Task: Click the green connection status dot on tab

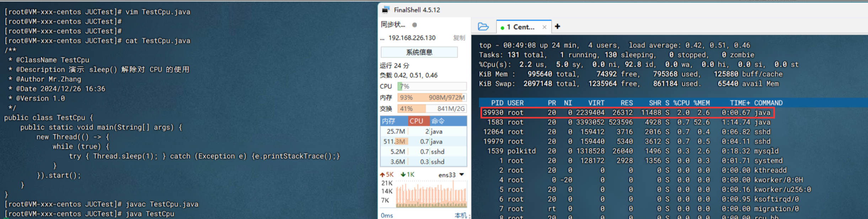Action: [502, 27]
